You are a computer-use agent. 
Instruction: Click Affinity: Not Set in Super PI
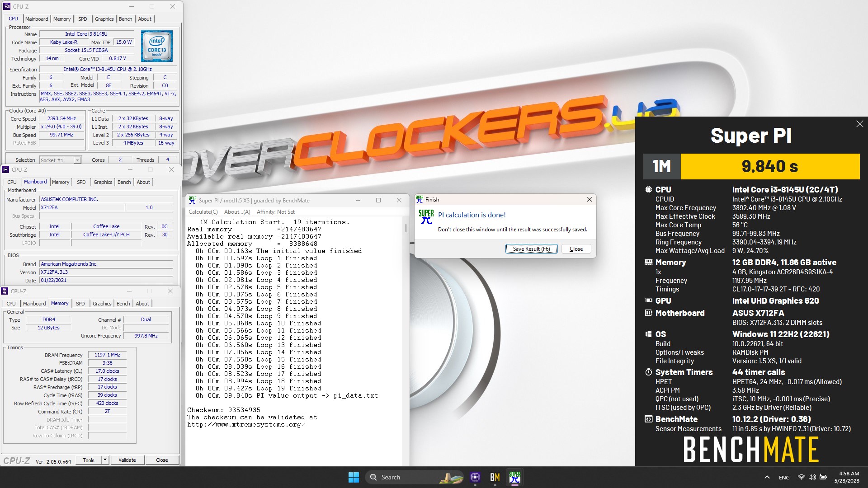[275, 211]
